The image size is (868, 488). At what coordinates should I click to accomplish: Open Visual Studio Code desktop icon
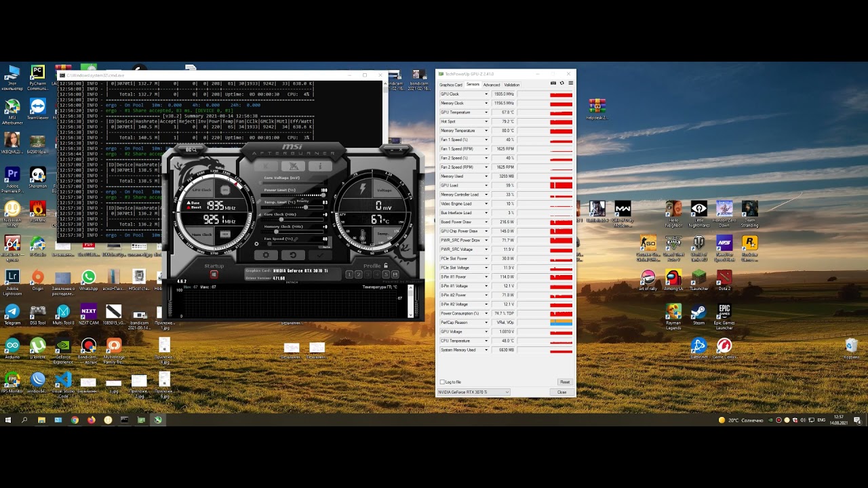[62, 384]
